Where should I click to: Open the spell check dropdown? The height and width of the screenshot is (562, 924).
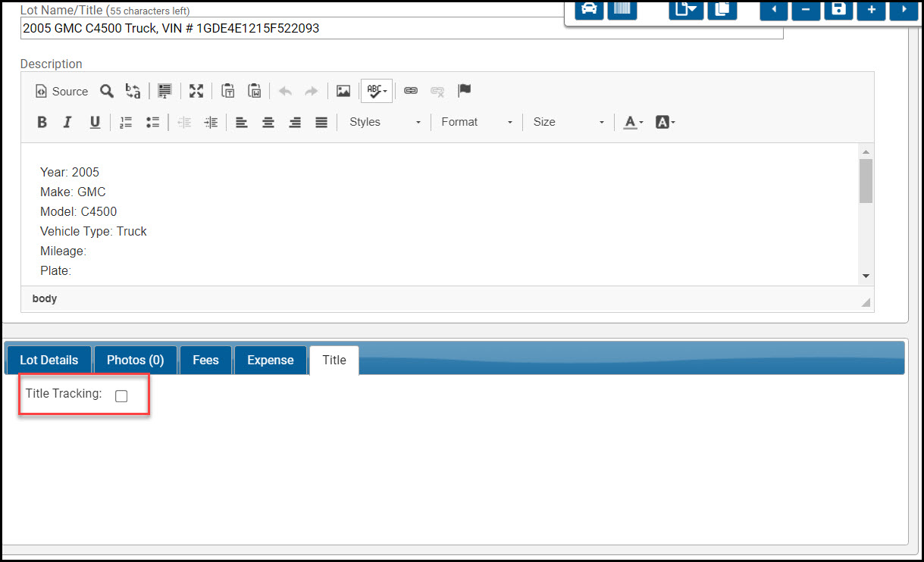[x=377, y=91]
